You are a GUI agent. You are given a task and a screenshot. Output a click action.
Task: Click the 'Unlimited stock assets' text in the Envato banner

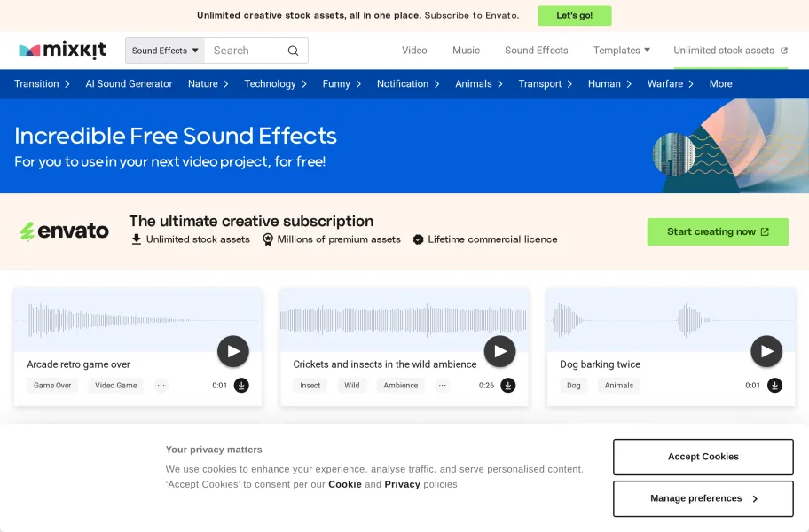[198, 239]
